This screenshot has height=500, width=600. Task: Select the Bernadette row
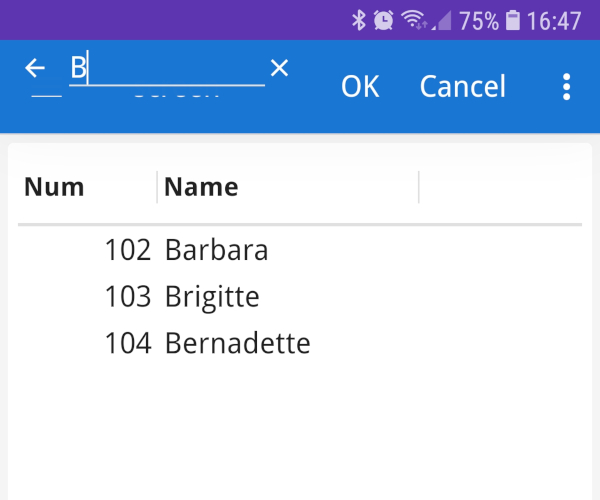pyautogui.click(x=300, y=343)
